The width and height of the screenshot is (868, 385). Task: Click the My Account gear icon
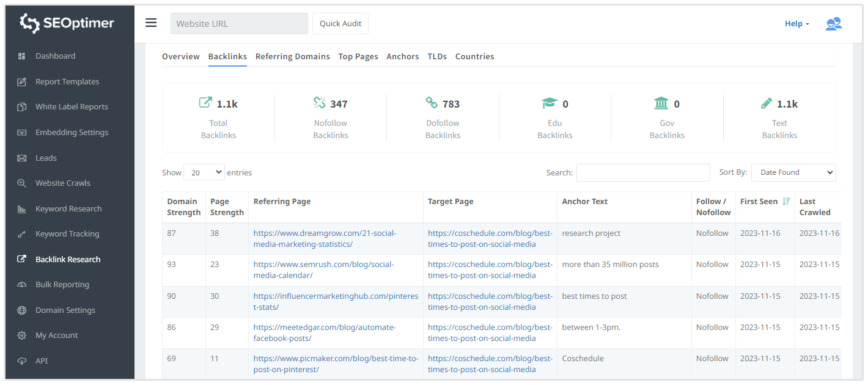coord(22,335)
